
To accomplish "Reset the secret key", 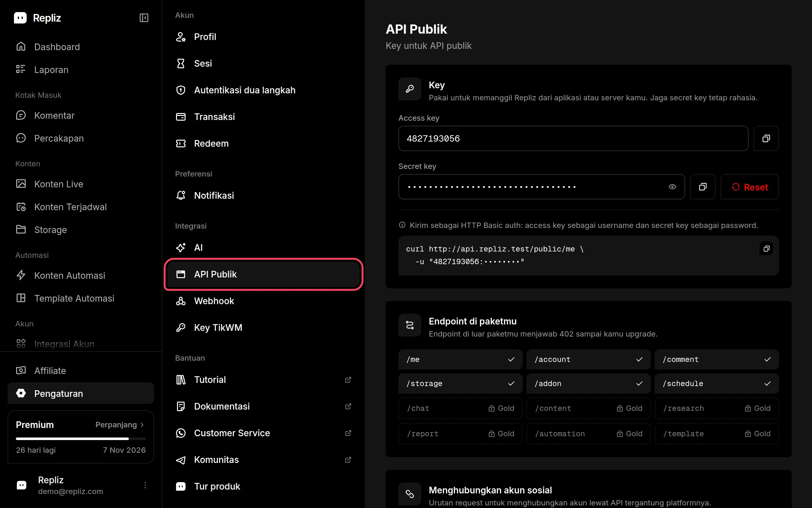I will coord(750,187).
